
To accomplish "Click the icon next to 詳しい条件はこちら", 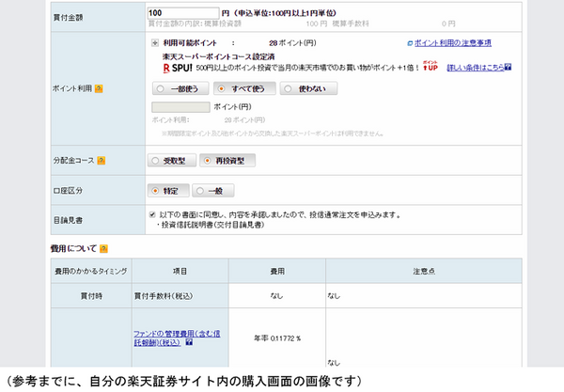I will [x=508, y=67].
